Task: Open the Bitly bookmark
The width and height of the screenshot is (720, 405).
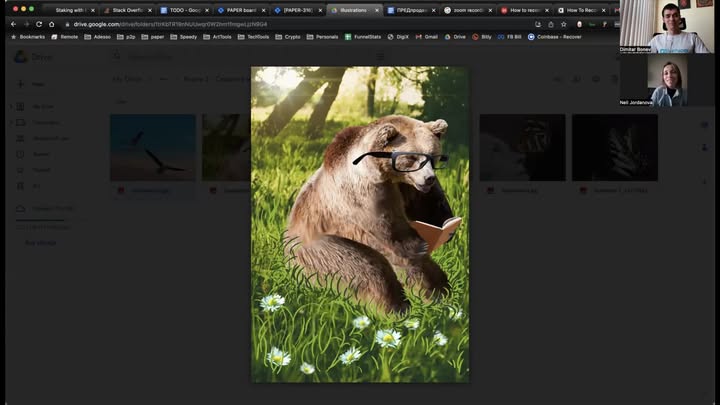Action: pyautogui.click(x=482, y=37)
